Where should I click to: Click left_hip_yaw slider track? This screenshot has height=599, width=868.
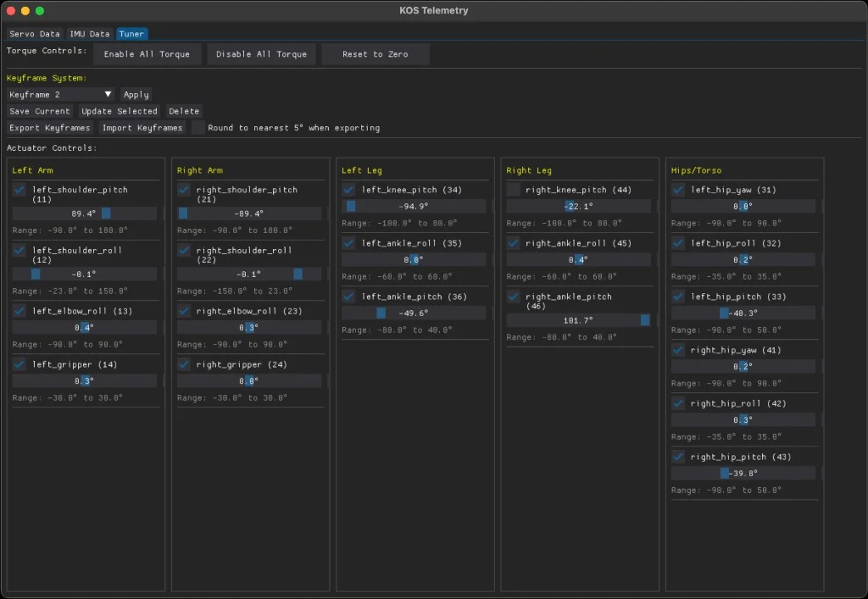(743, 207)
